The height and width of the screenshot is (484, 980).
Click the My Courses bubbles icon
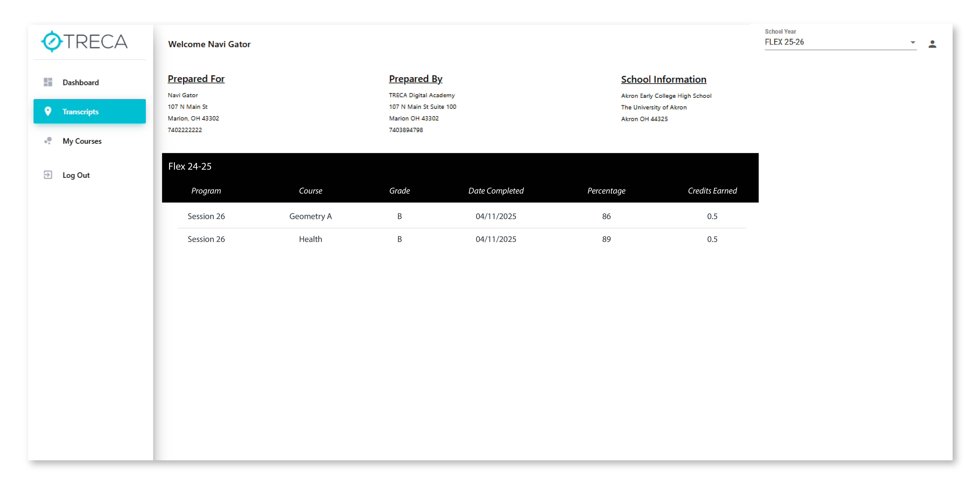(x=48, y=141)
